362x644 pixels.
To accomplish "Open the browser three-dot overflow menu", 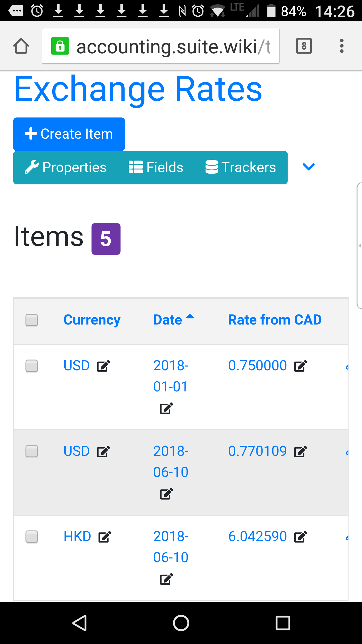I will [x=341, y=46].
